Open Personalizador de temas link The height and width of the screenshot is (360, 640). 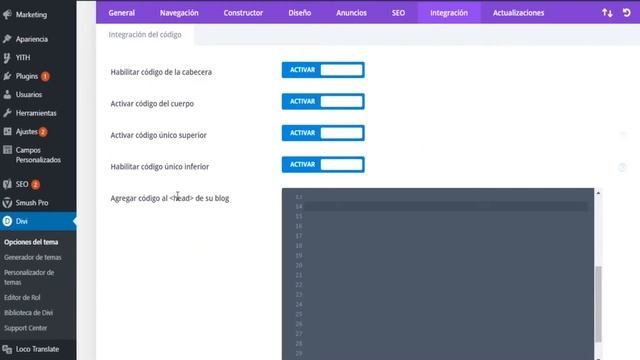pyautogui.click(x=29, y=277)
